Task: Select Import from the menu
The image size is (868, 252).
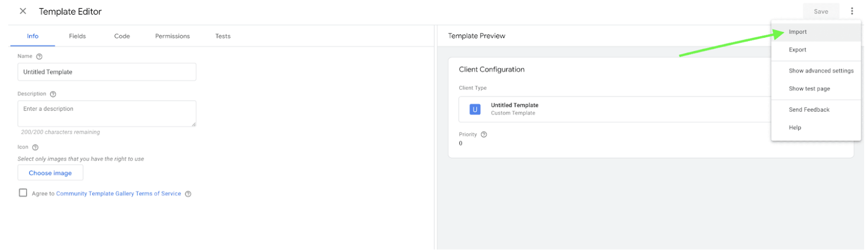Action: [x=797, y=32]
